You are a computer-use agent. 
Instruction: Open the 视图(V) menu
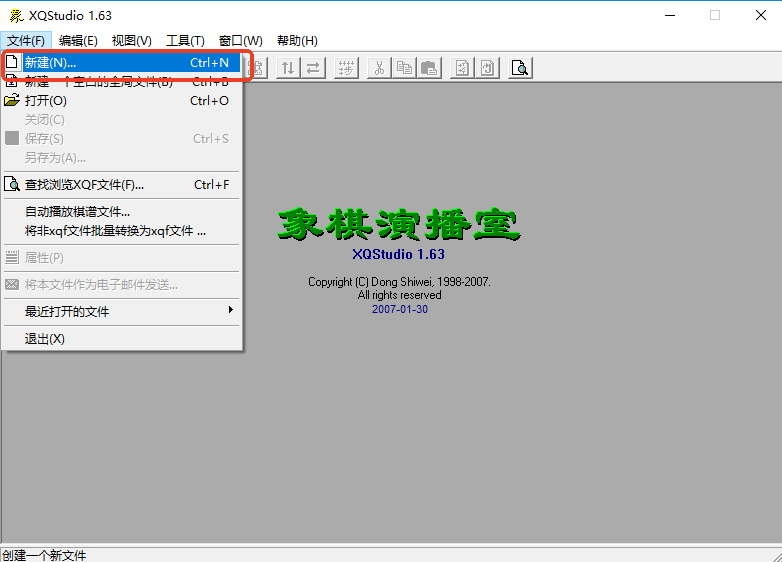[x=132, y=41]
